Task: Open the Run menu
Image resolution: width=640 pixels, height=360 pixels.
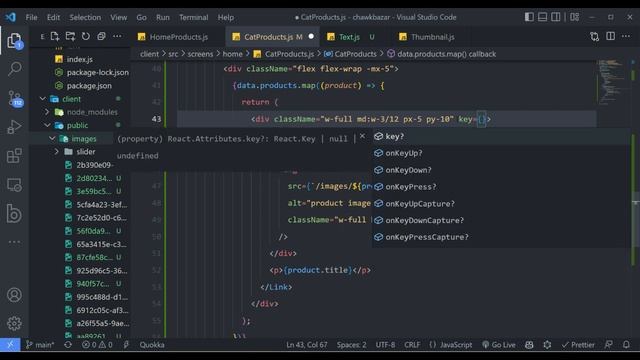Action: 162,18
